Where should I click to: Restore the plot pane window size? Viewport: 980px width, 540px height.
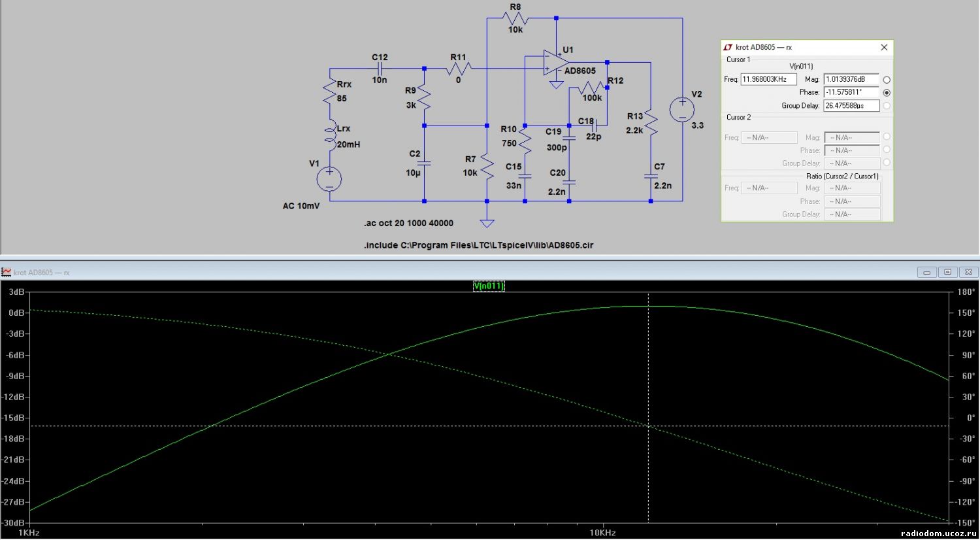point(947,272)
